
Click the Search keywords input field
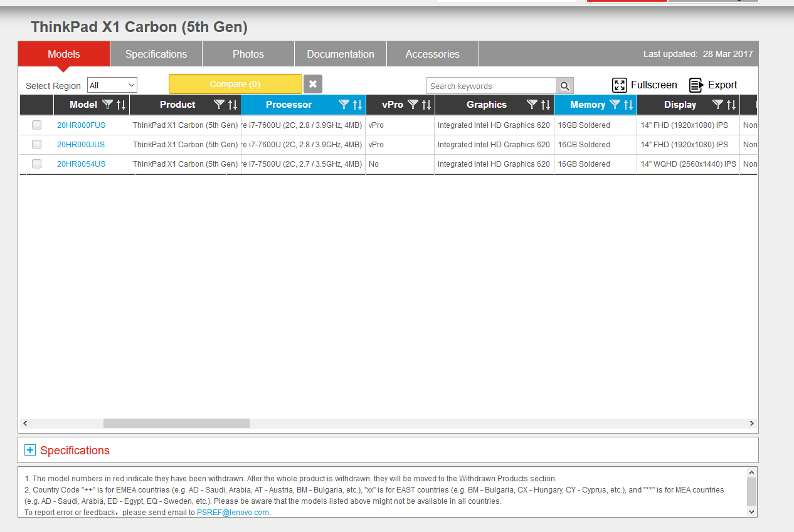(x=491, y=86)
